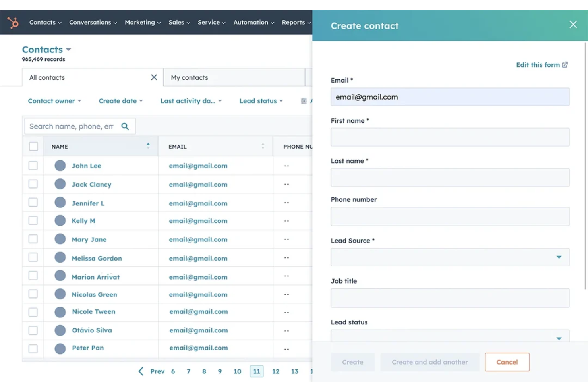588x392 pixels.
Task: Click the First name input field
Action: coord(450,137)
